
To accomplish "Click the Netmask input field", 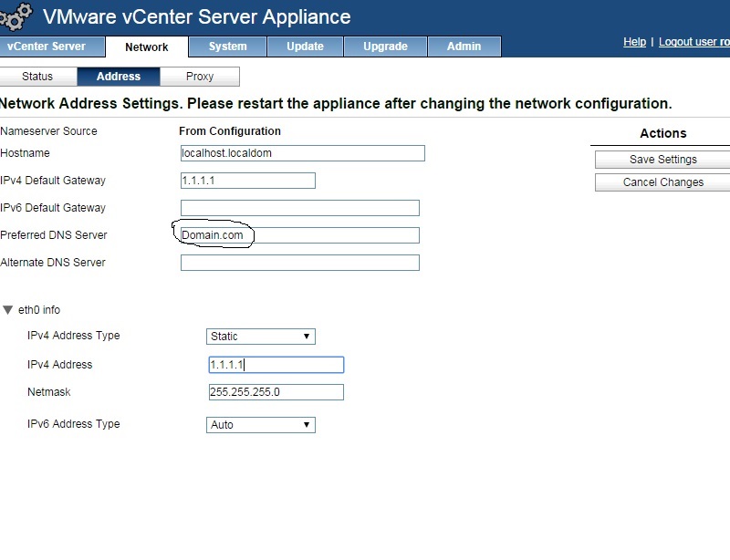I will tap(276, 392).
